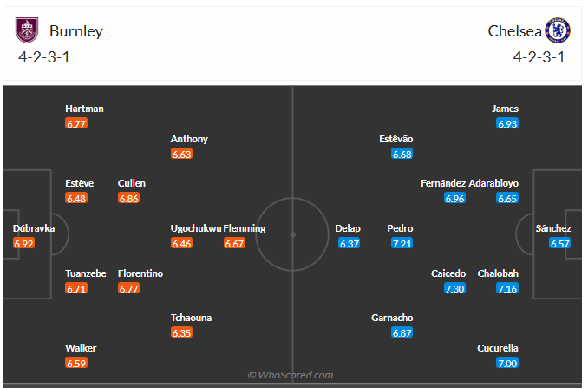
Task: Select Sánchez's 6.57 rating badge
Action: click(x=560, y=244)
